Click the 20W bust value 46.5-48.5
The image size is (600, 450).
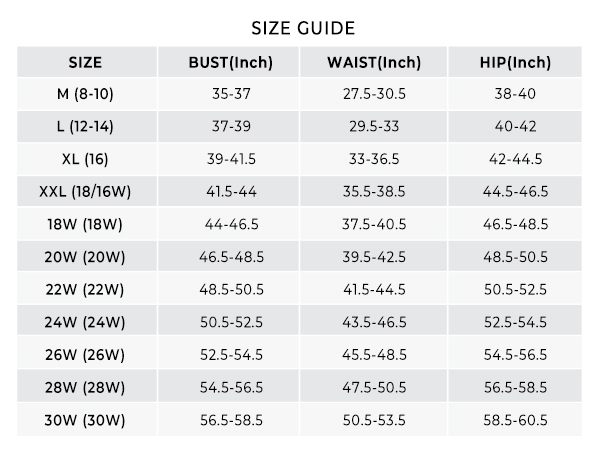(232, 257)
